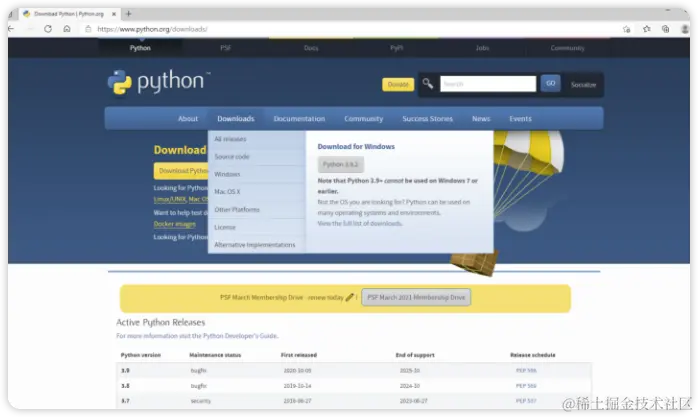Select the Jobs top tab
The width and height of the screenshot is (698, 417).
[x=482, y=48]
